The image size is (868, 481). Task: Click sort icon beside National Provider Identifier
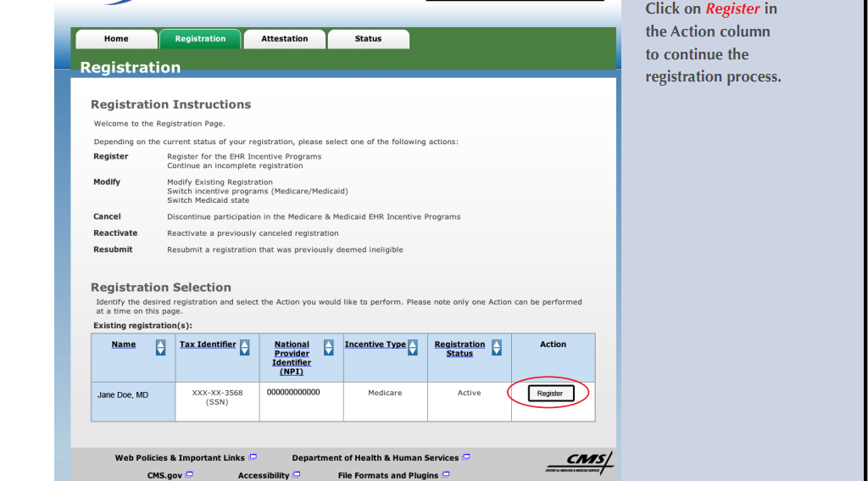(329, 347)
